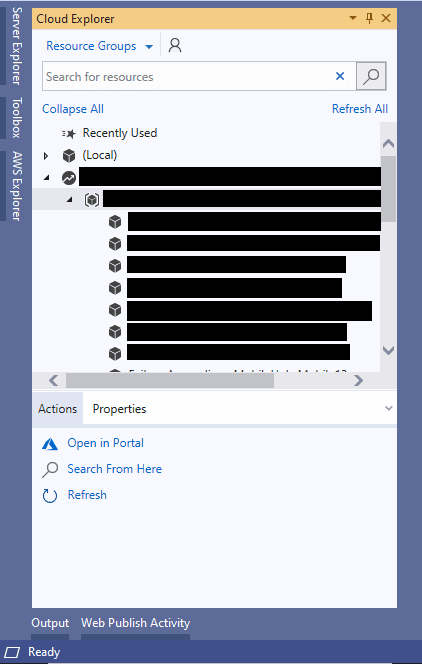Image resolution: width=422 pixels, height=664 pixels.
Task: Close the Cloud Explorer panel
Action: [x=386, y=18]
